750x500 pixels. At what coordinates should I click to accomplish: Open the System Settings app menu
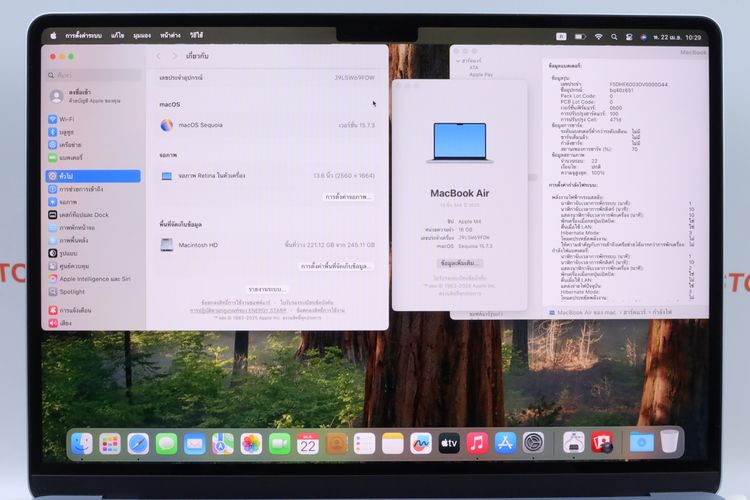pyautogui.click(x=84, y=36)
